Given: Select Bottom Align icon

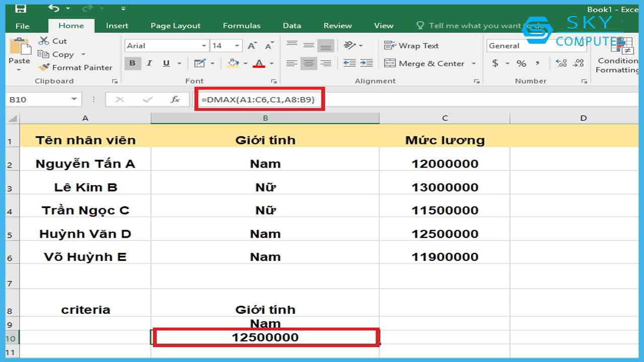Looking at the screenshot, I should tap(326, 46).
